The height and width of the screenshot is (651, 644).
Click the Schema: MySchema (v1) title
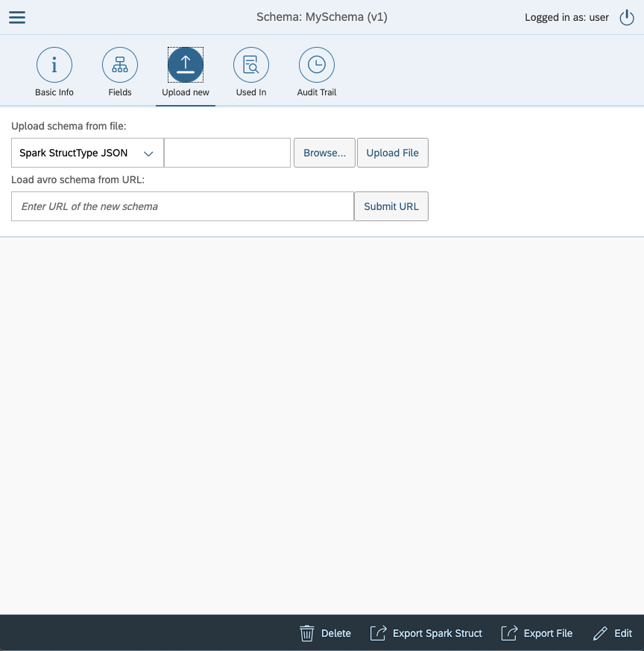pyautogui.click(x=322, y=17)
